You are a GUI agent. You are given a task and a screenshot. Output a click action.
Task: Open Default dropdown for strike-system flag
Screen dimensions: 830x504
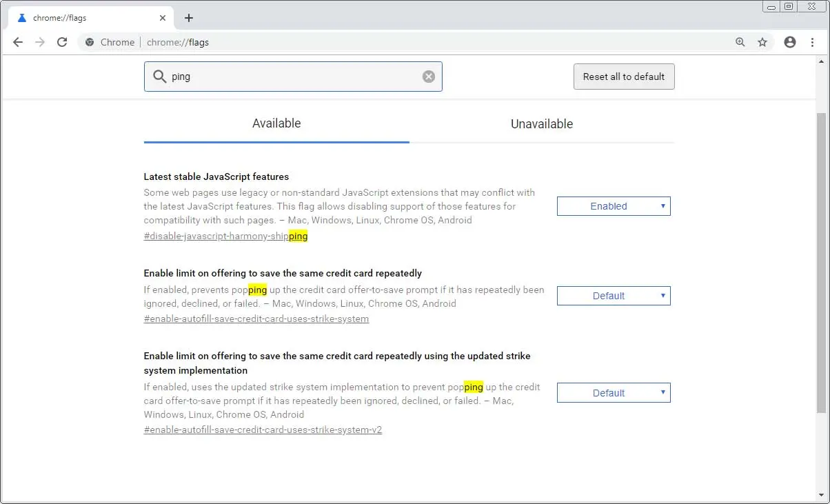click(614, 296)
